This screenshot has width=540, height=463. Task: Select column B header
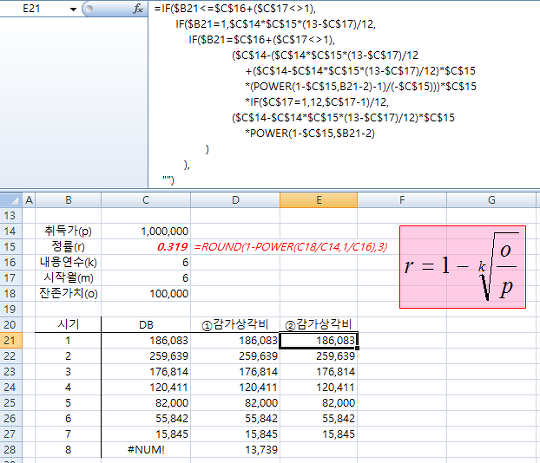(68, 200)
